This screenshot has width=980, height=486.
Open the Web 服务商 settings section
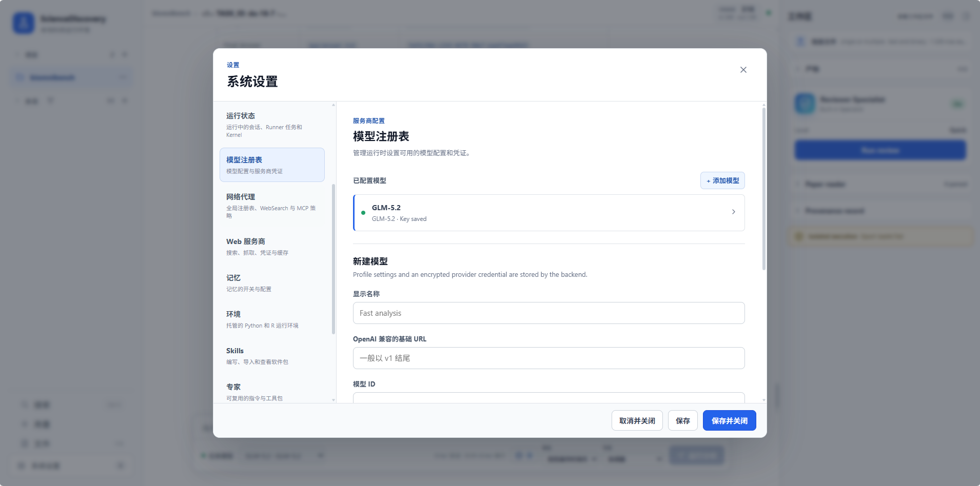pyautogui.click(x=272, y=246)
